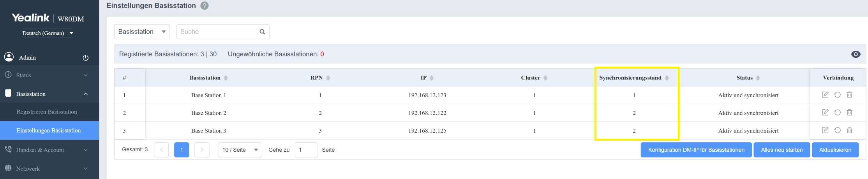Viewport: 868px width, 179px height.
Task: Sort table by Synchronisierungsstand column
Action: 667,78
